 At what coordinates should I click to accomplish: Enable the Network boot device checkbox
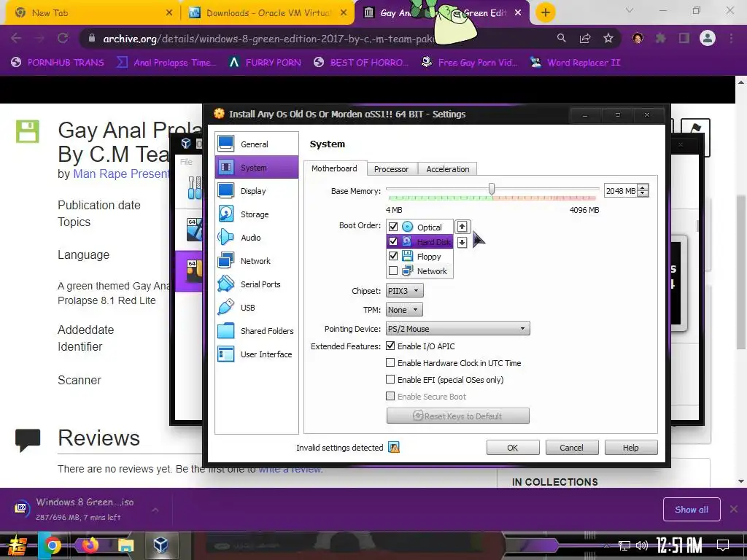tap(393, 271)
